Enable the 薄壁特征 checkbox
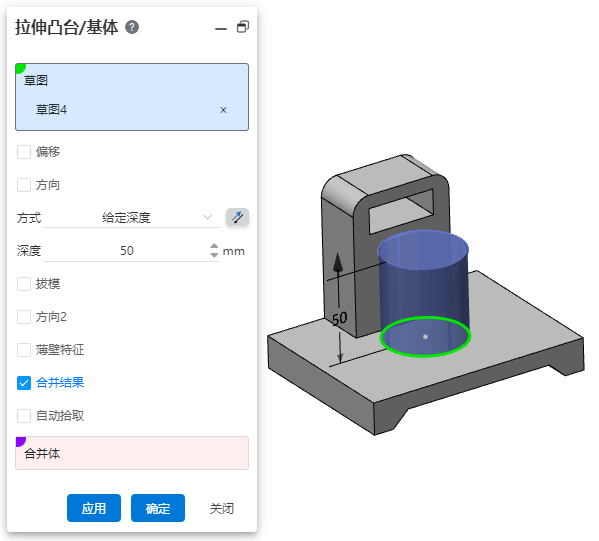The height and width of the screenshot is (541, 599). (x=24, y=350)
